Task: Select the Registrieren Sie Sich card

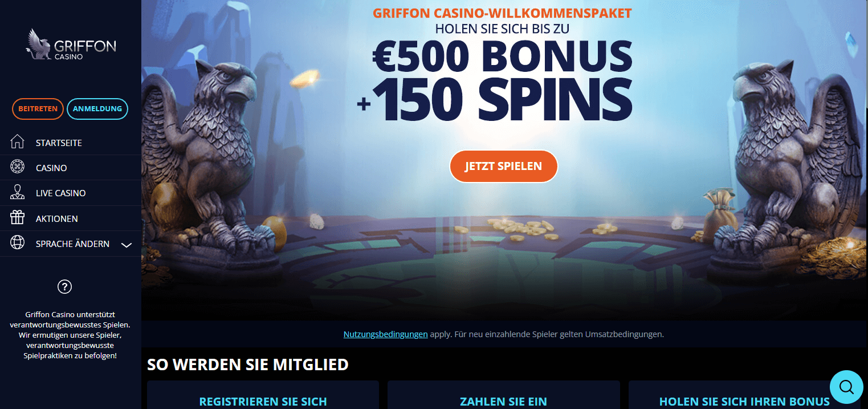Action: click(263, 395)
